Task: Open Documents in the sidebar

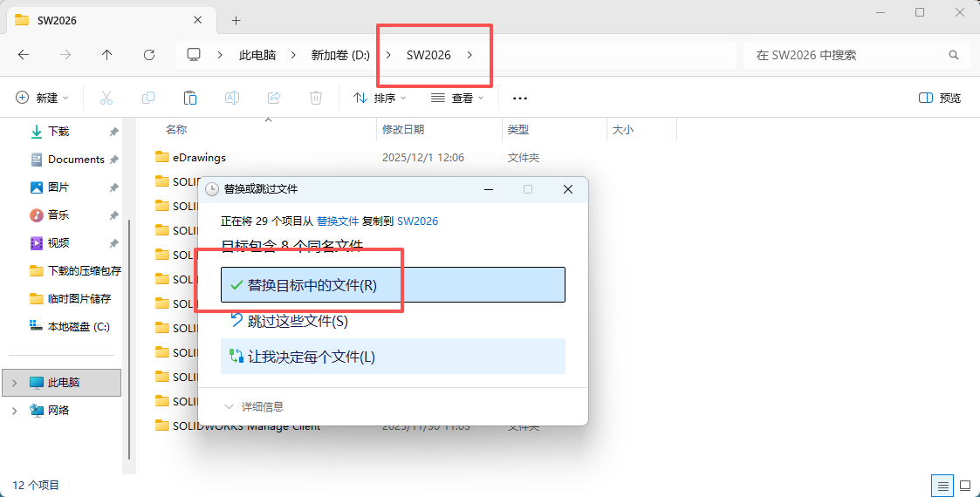Action: tap(76, 160)
